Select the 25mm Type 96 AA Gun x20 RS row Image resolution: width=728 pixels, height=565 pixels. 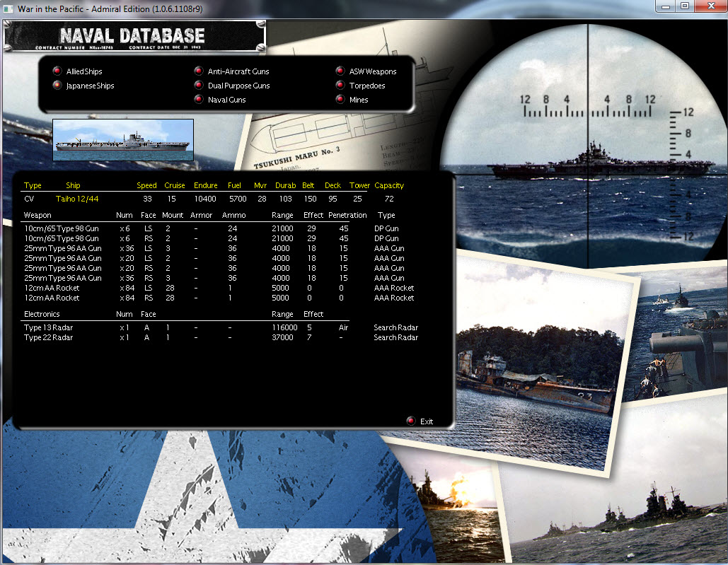[214, 268]
